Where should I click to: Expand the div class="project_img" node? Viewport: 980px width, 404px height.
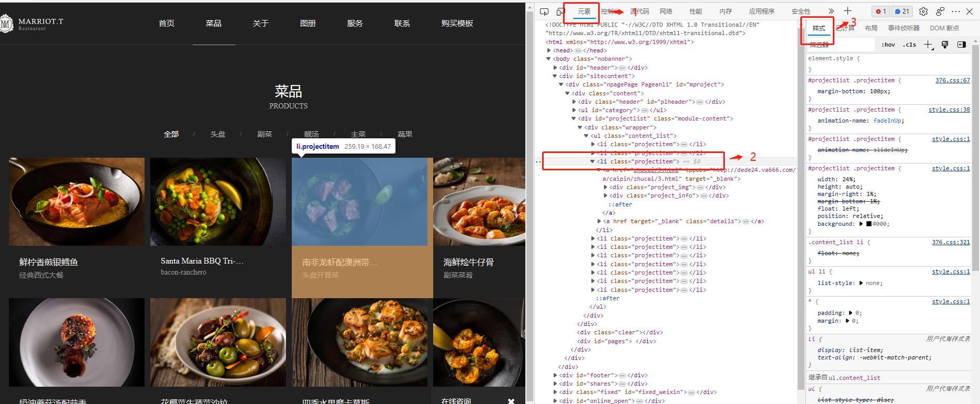(605, 188)
